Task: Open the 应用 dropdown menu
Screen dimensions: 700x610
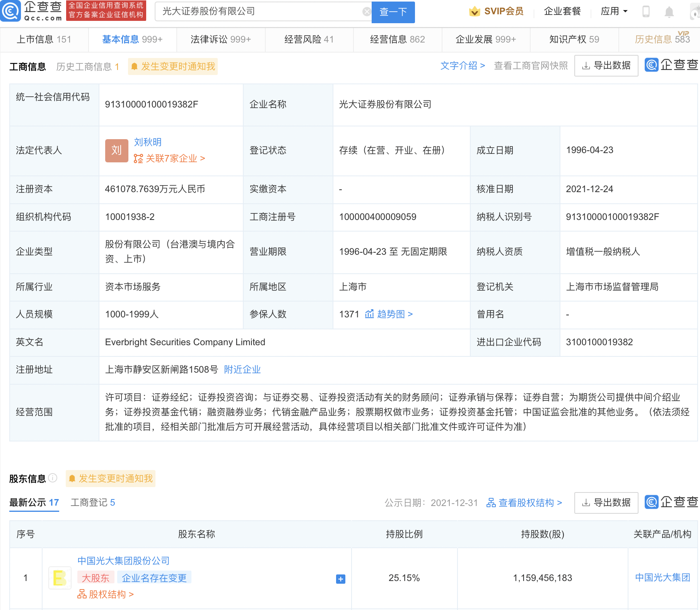Action: coord(614,12)
